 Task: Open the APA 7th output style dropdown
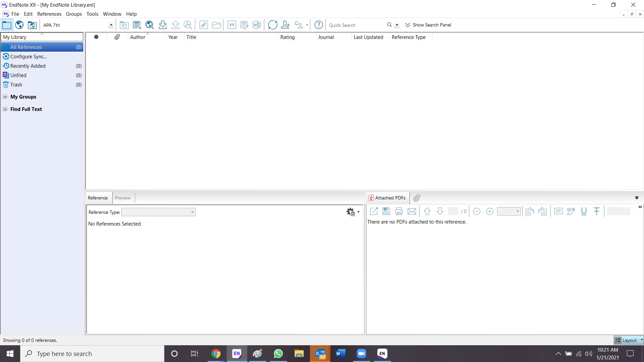(111, 25)
